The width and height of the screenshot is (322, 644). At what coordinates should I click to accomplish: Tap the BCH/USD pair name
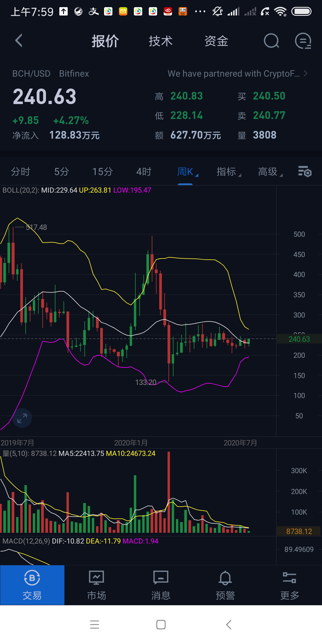pos(31,74)
